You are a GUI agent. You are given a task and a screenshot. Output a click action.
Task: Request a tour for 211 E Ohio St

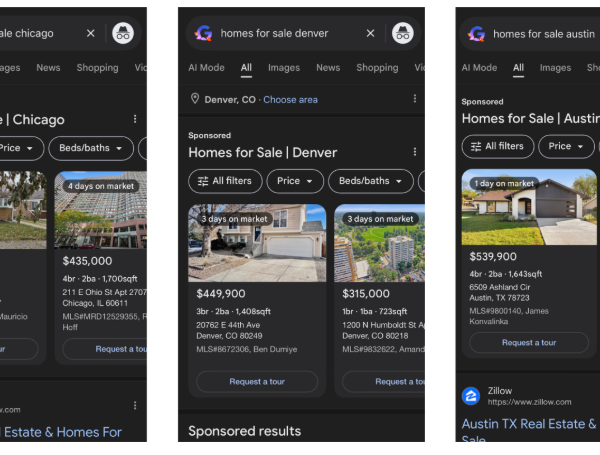105,349
